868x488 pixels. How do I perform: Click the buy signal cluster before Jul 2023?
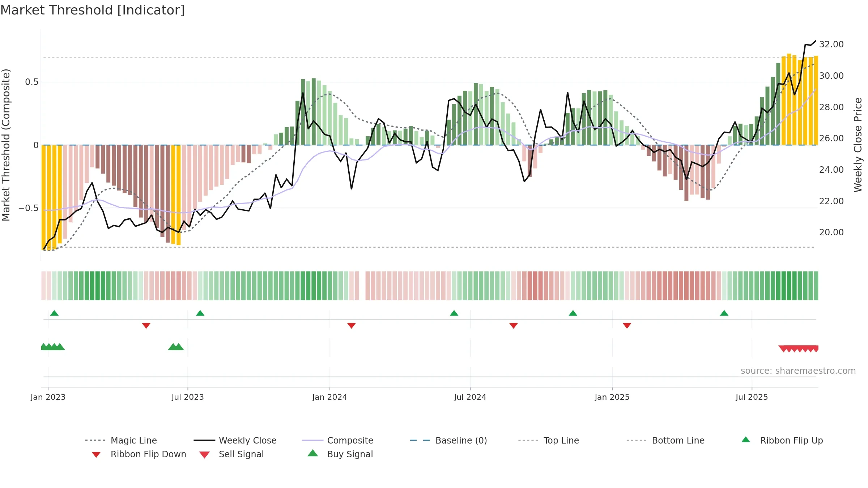pos(176,347)
